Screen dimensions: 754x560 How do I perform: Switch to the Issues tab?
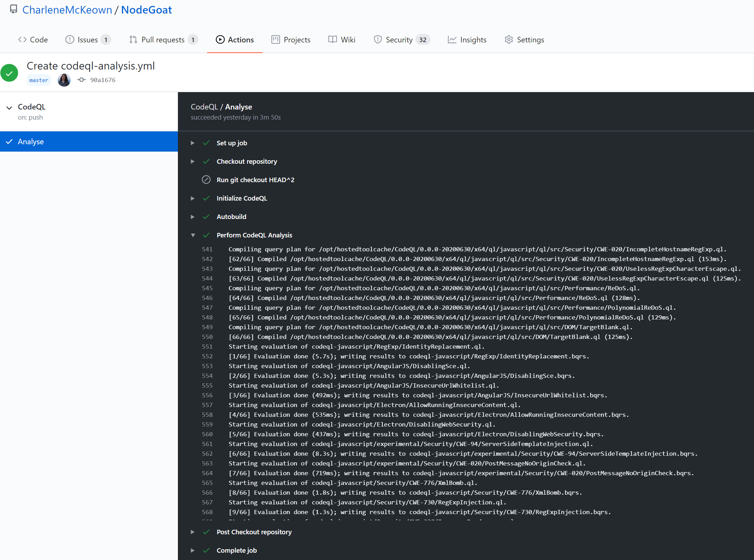click(x=88, y=40)
